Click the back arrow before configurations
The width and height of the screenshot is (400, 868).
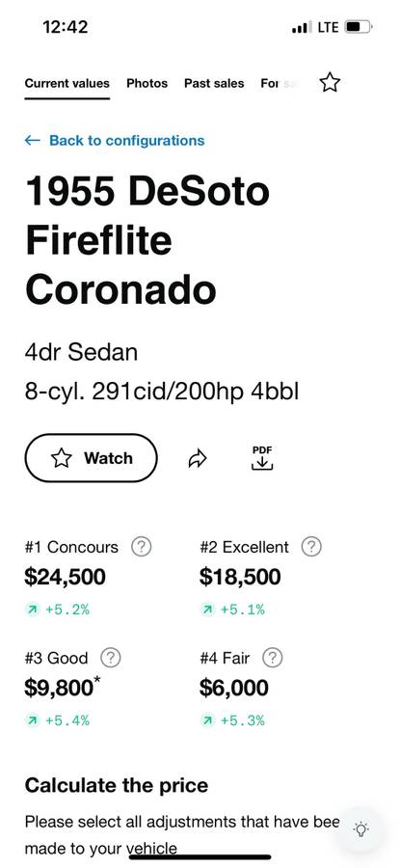pyautogui.click(x=32, y=141)
